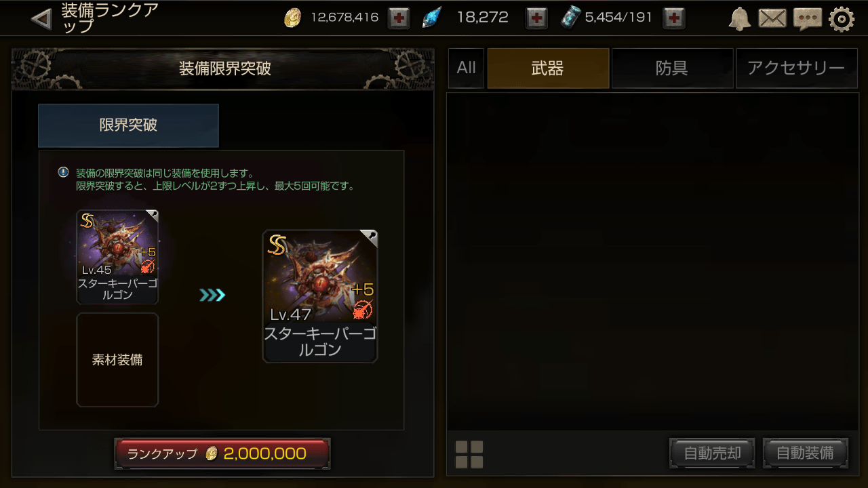The width and height of the screenshot is (868, 488).
Task: Select the All filter tab
Action: pos(466,68)
